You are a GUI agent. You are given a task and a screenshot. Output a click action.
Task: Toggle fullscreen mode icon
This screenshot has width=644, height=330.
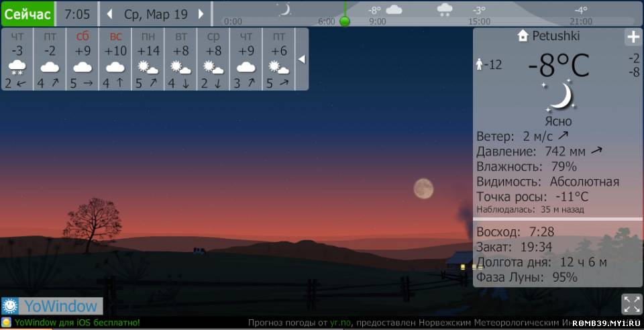(632, 304)
